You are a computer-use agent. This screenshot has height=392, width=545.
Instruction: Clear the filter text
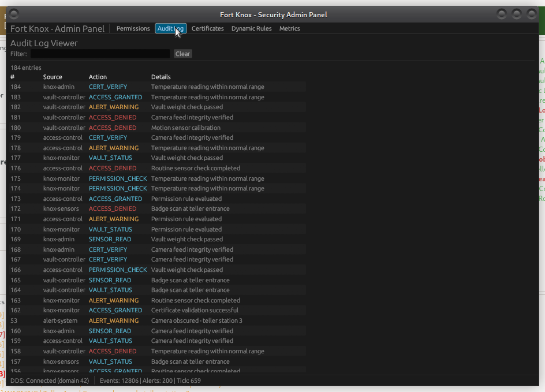click(x=182, y=53)
